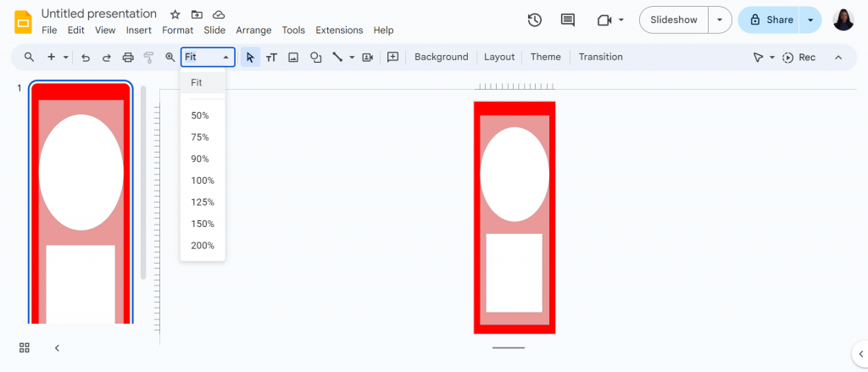
Task: Click the Rec record button
Action: [798, 58]
